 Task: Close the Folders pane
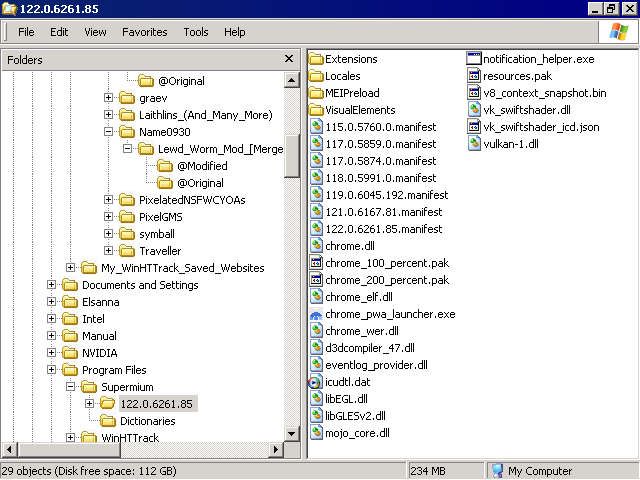pos(289,59)
